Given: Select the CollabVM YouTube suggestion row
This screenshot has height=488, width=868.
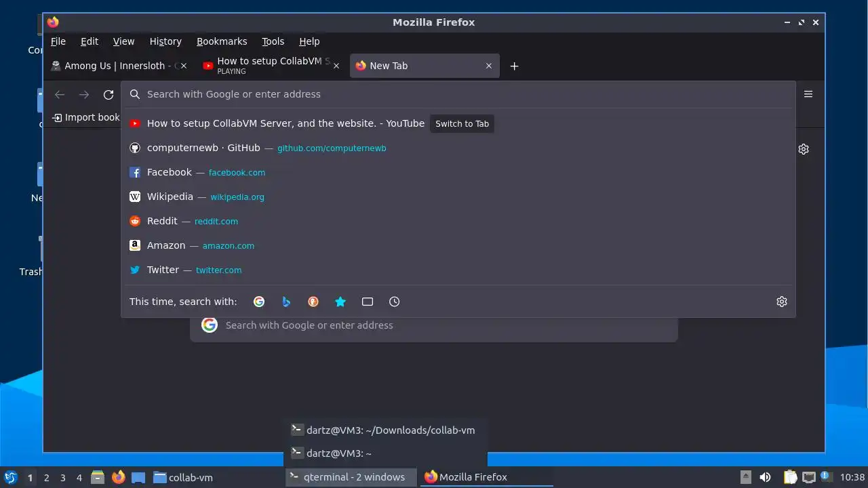Looking at the screenshot, I should click(458, 123).
